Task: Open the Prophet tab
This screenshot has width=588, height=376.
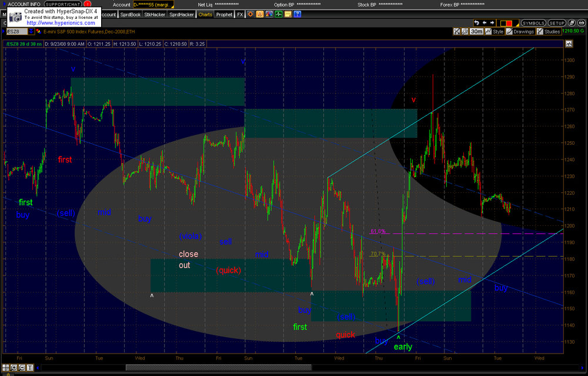Action: (224, 15)
